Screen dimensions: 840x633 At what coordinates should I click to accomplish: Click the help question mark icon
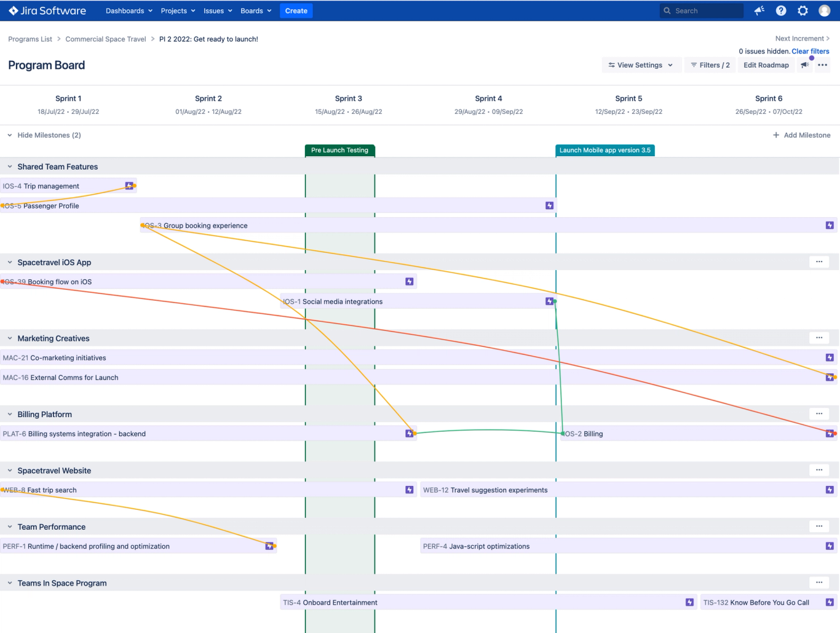pos(781,10)
